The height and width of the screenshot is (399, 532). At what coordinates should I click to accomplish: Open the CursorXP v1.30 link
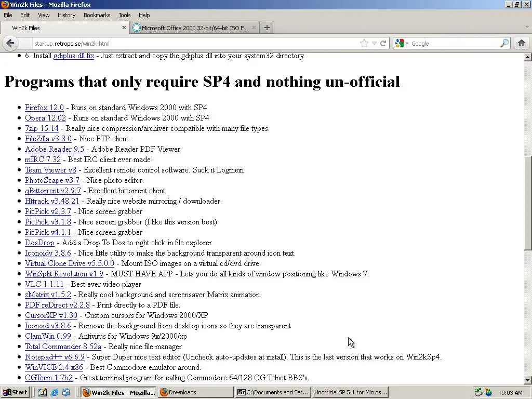(51, 315)
